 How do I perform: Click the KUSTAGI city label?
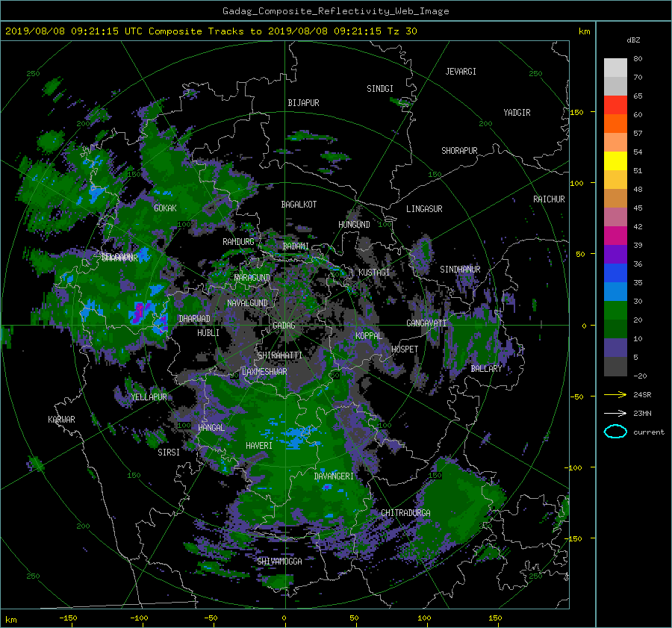[374, 273]
